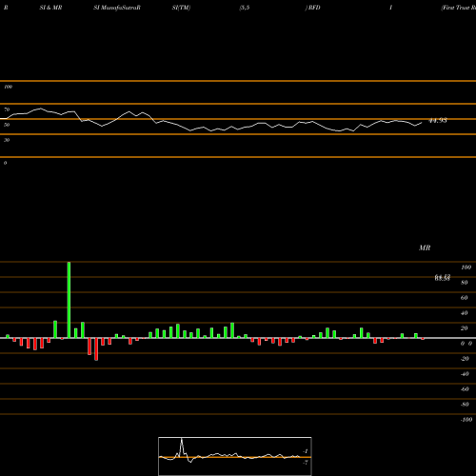Click the MR axis label -40
The height and width of the screenshot is (476, 476).
(465, 374)
